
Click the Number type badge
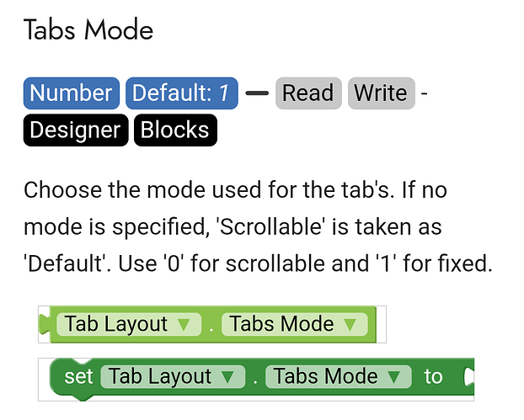tap(72, 93)
